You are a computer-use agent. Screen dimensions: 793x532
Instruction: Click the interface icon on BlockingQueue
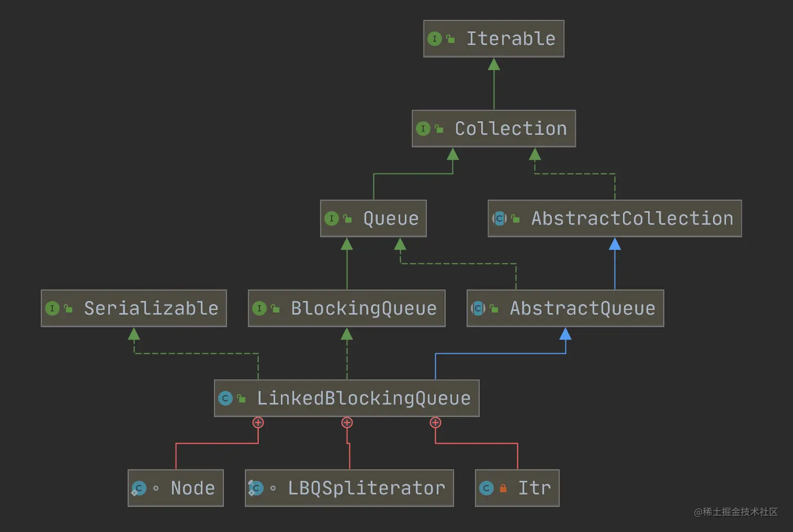260,308
